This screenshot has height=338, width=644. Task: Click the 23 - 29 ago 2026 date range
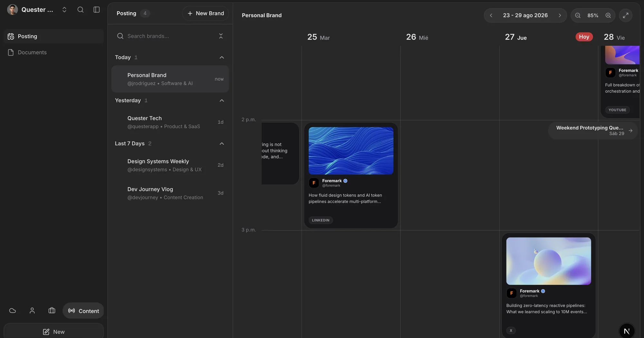pos(525,15)
